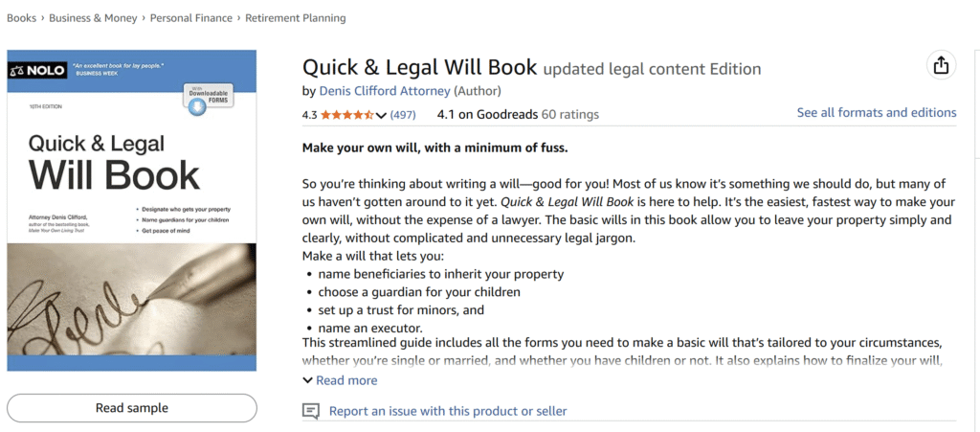Click the 4.3 rating number
Viewport: 980px width, 432px height.
[x=309, y=115]
